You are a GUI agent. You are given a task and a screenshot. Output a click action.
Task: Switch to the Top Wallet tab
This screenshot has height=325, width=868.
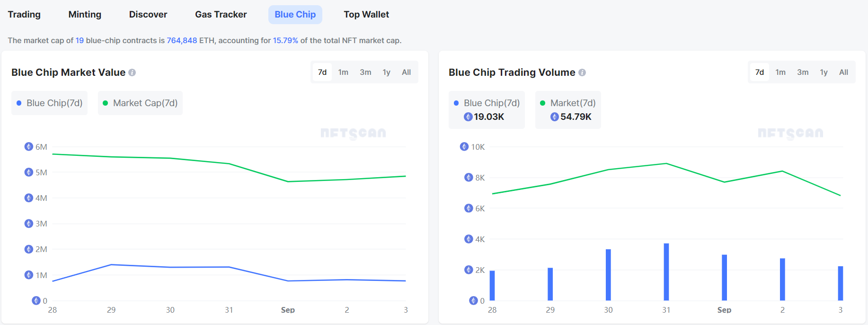(x=366, y=15)
